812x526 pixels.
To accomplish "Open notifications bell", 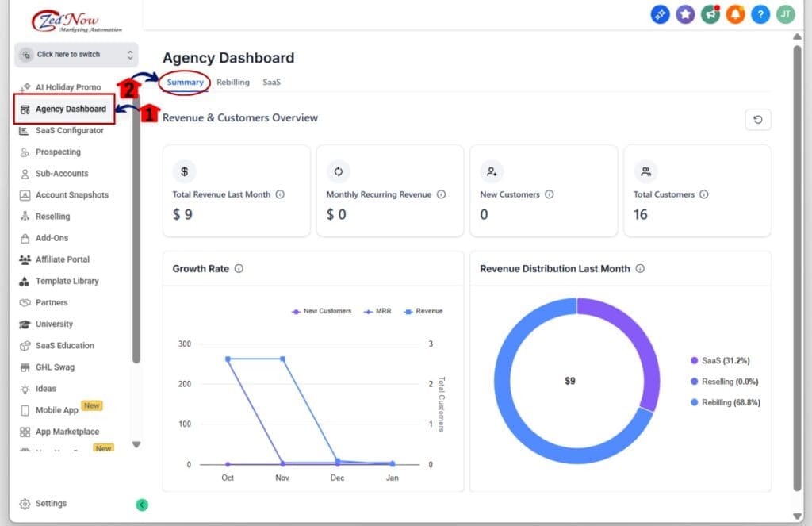I will [735, 14].
